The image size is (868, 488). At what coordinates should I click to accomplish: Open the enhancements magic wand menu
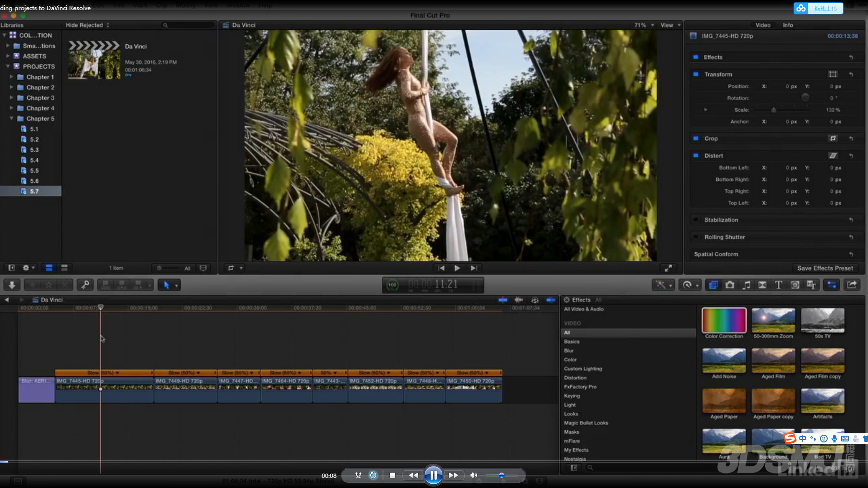click(x=663, y=285)
